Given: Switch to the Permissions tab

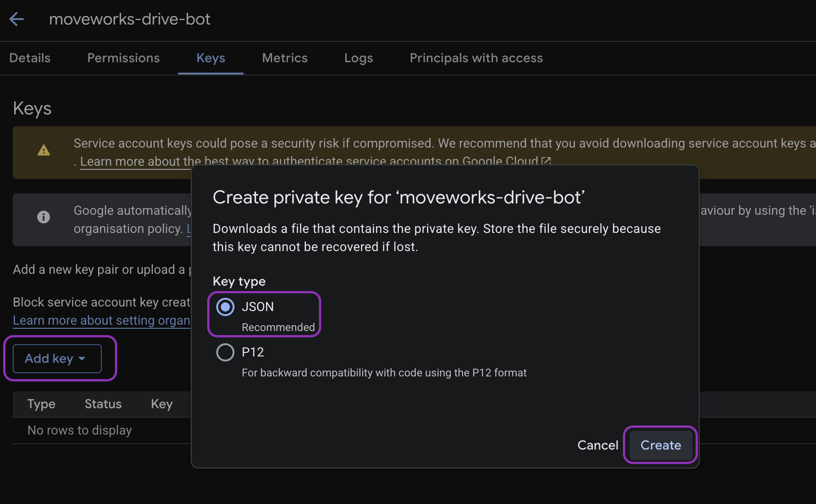Looking at the screenshot, I should (x=124, y=58).
